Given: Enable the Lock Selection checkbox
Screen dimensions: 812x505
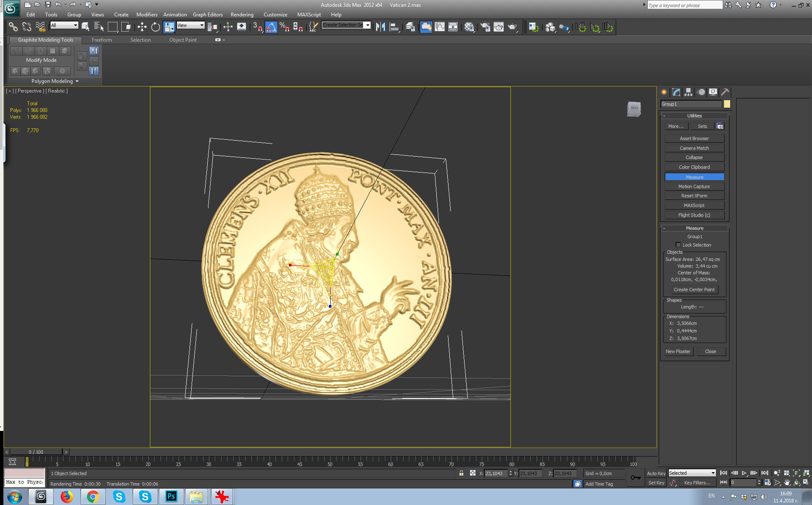Looking at the screenshot, I should 678,245.
